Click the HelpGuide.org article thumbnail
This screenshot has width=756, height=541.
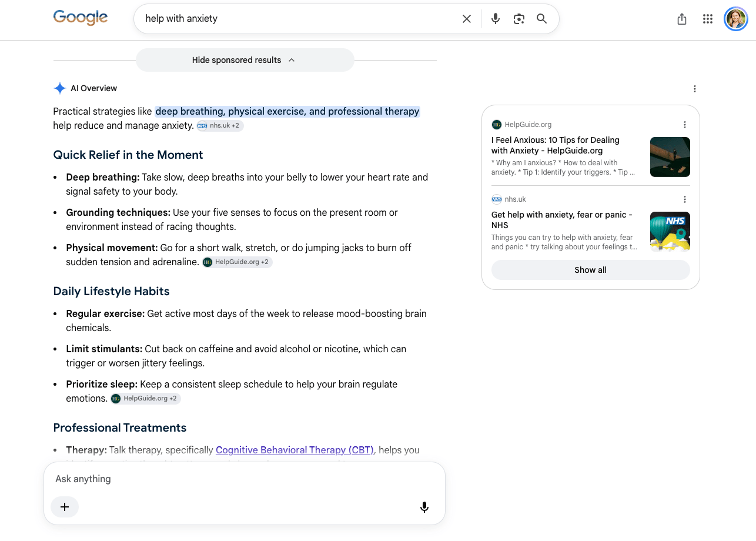coord(670,157)
